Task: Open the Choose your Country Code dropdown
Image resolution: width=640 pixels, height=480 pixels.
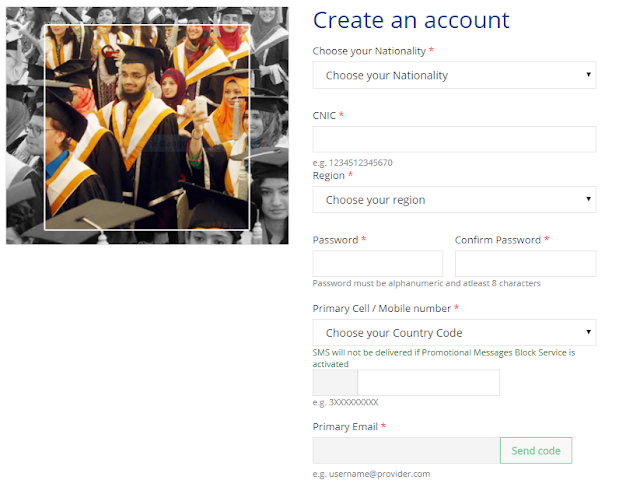Action: pos(454,333)
